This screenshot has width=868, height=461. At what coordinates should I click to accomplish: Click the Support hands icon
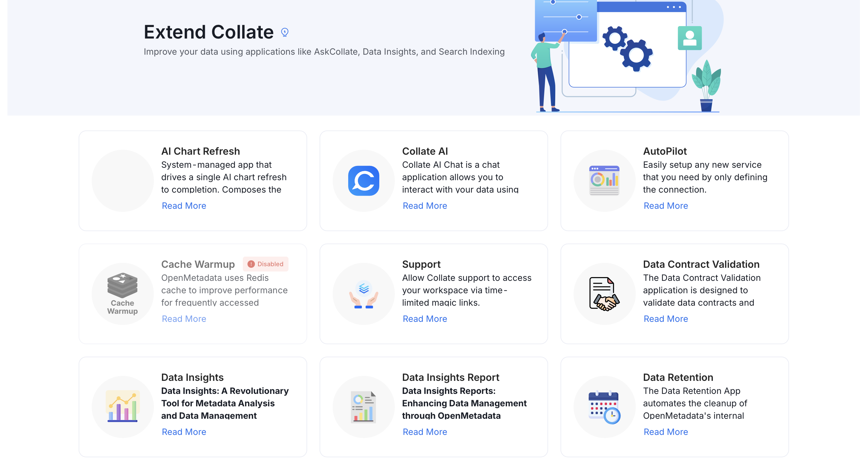tap(363, 294)
